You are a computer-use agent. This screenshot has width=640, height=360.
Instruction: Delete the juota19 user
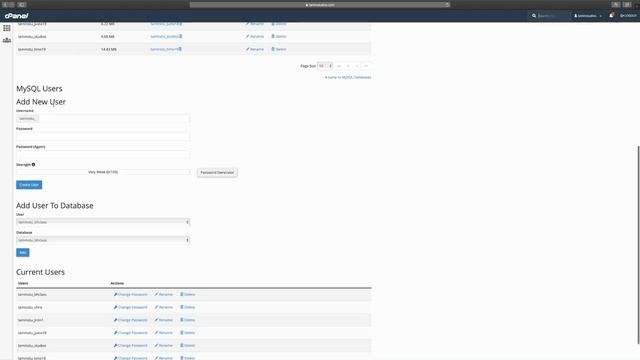188,333
